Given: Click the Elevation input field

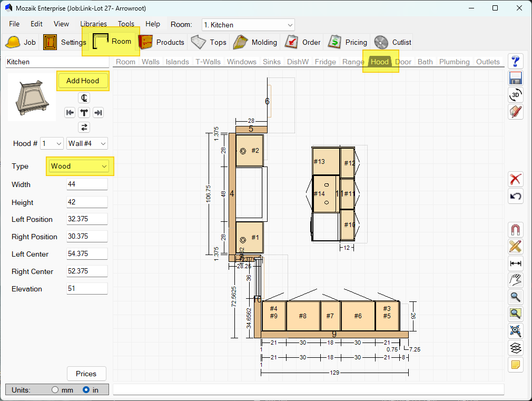Looking at the screenshot, I should tap(87, 289).
